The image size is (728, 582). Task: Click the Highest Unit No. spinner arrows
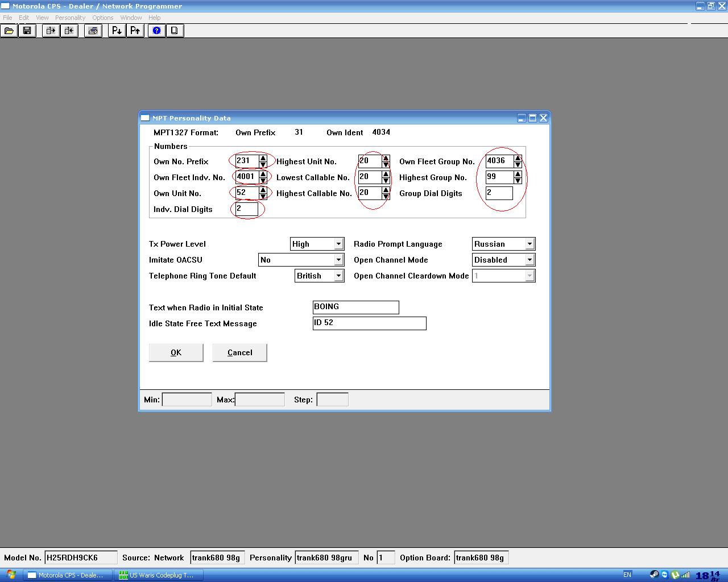(x=386, y=161)
